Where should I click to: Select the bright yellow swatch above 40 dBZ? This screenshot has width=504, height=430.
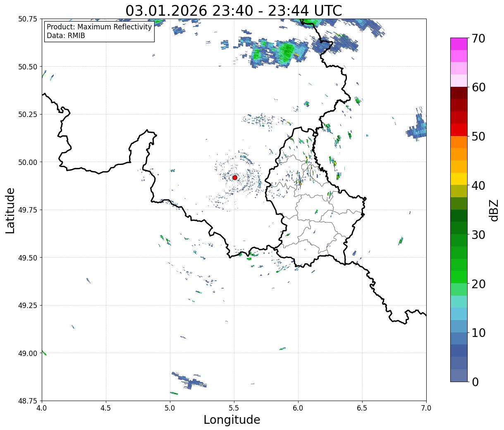[x=459, y=179]
